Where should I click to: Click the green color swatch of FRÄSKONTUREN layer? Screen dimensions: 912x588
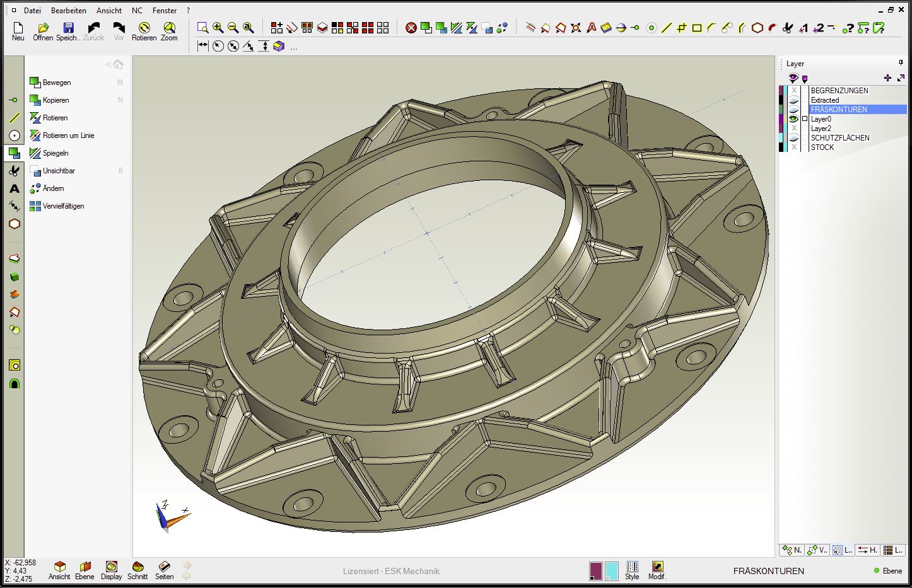point(781,110)
